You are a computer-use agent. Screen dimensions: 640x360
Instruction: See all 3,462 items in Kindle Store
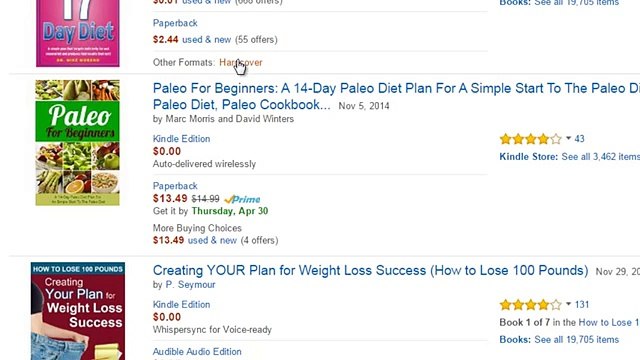pos(600,157)
